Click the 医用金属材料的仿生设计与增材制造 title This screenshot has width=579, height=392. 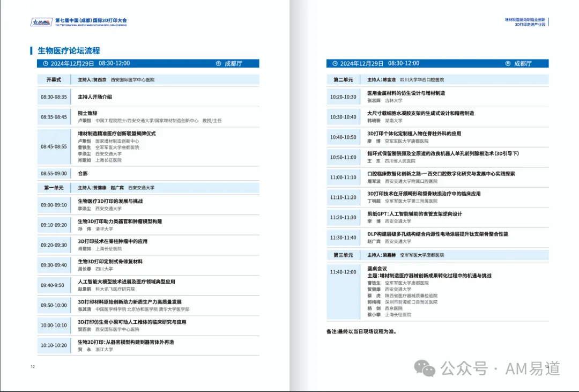[406, 93]
